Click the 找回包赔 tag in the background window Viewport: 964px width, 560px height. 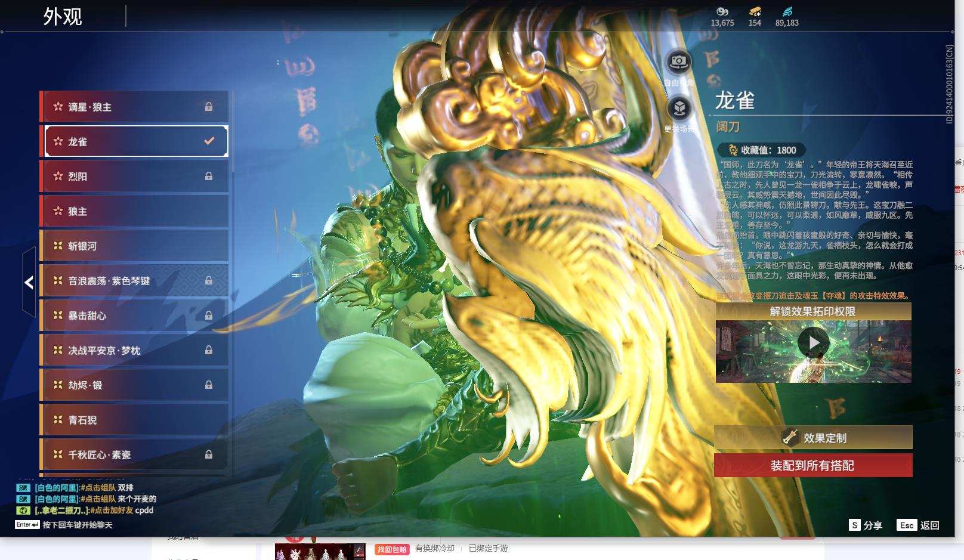tap(392, 549)
